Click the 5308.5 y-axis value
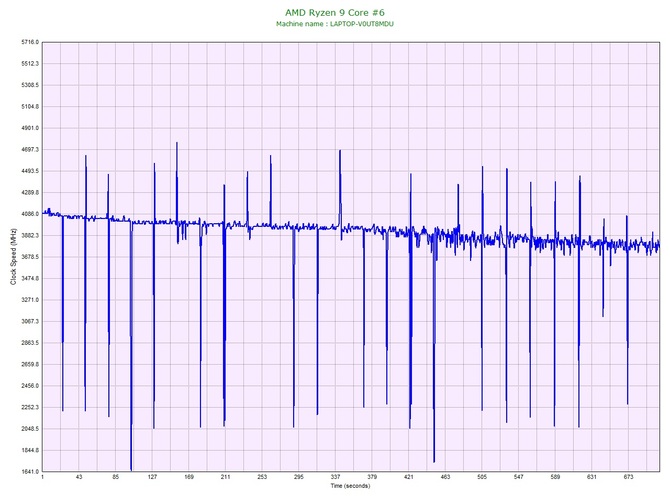 click(30, 85)
